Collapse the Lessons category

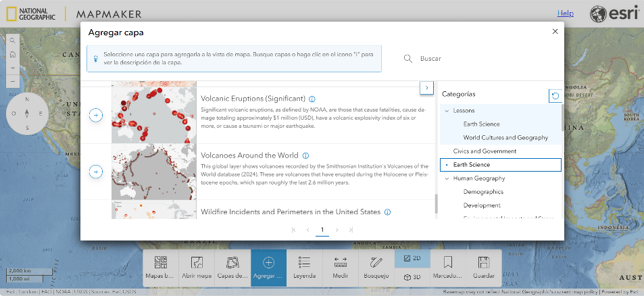pyautogui.click(x=446, y=111)
